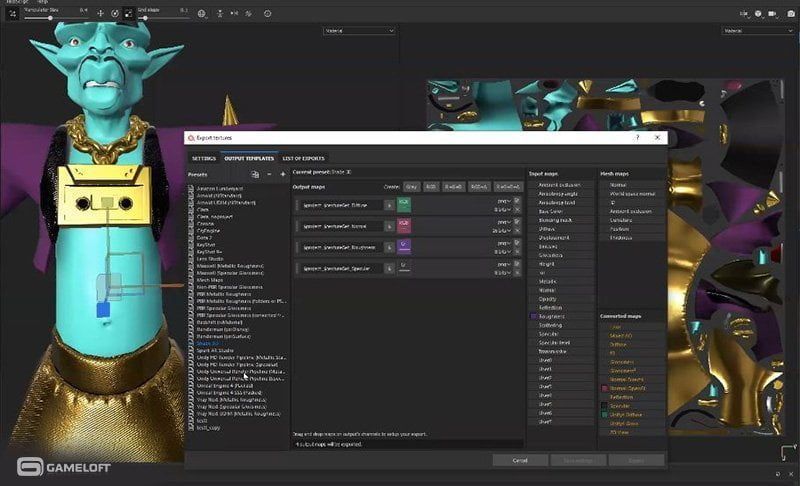The image size is (800, 486).
Task: Select Curvature in the Mesh maps list
Action: [621, 220]
